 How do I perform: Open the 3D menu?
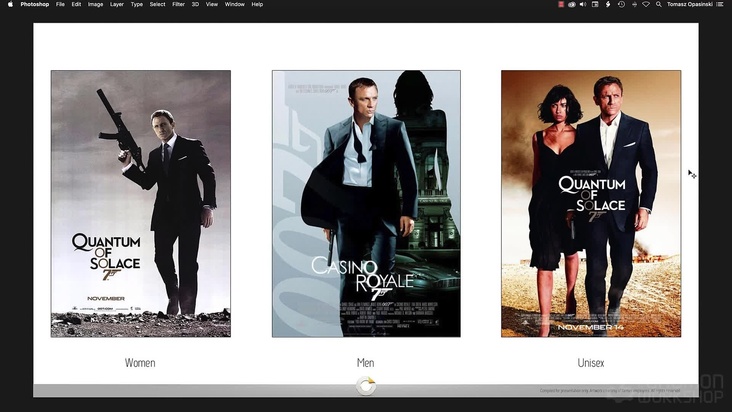[x=195, y=4]
